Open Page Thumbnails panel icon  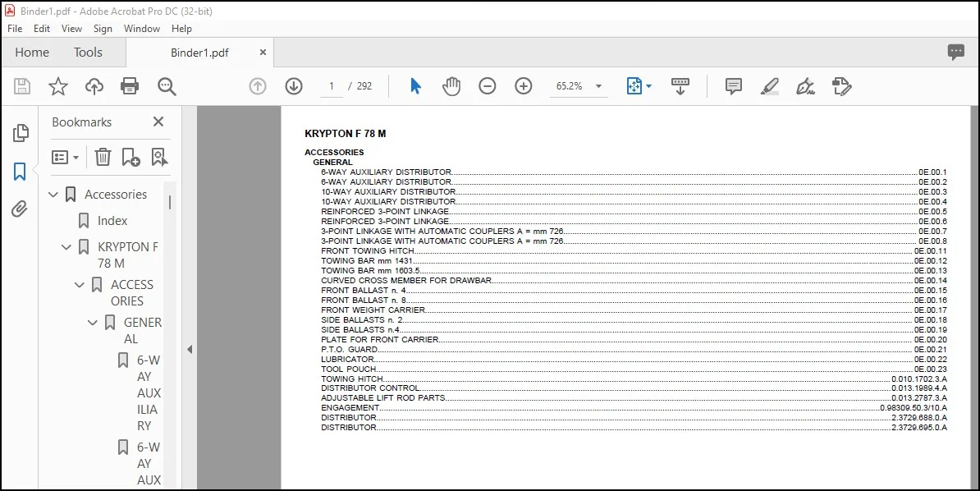20,132
